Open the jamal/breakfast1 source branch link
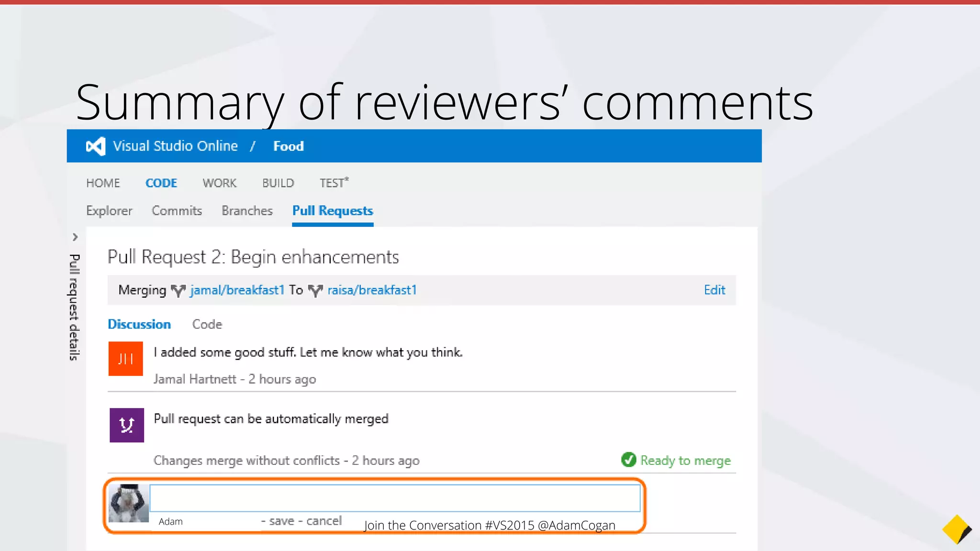The height and width of the screenshot is (551, 980). pos(237,290)
